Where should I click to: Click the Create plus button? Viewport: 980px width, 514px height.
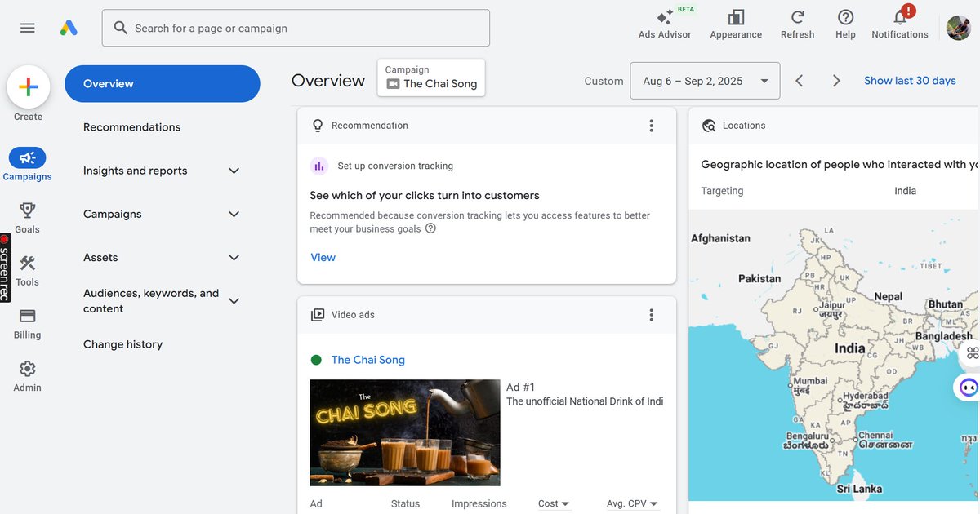click(28, 87)
